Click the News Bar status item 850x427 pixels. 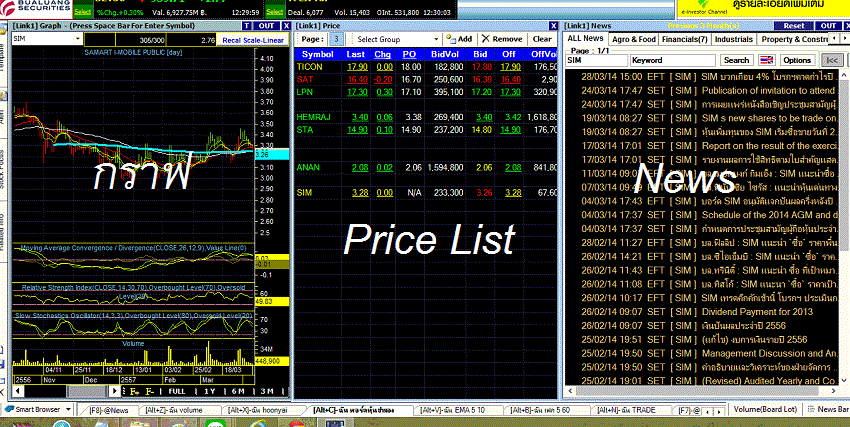[828, 409]
